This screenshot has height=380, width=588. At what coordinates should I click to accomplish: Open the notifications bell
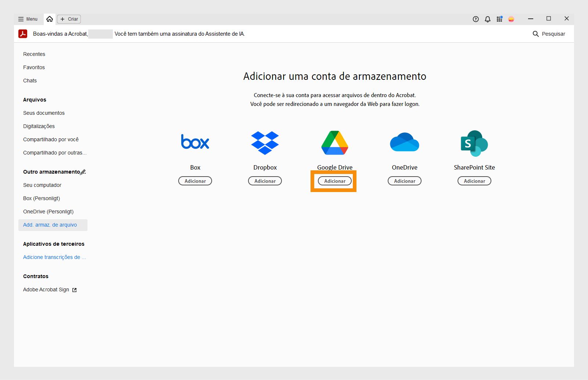pos(487,19)
